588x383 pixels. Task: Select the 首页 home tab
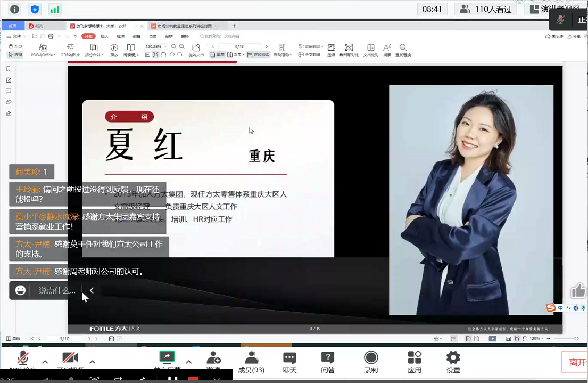pyautogui.click(x=12, y=26)
